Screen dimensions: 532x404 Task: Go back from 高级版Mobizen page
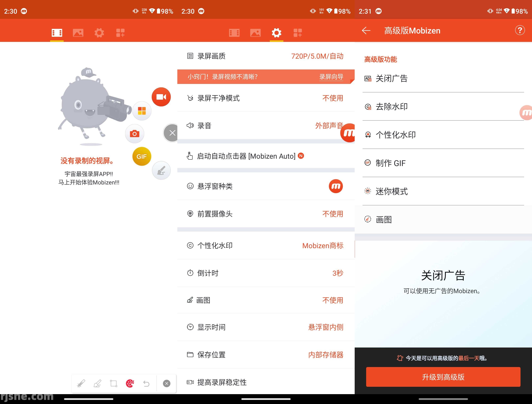coord(366,31)
